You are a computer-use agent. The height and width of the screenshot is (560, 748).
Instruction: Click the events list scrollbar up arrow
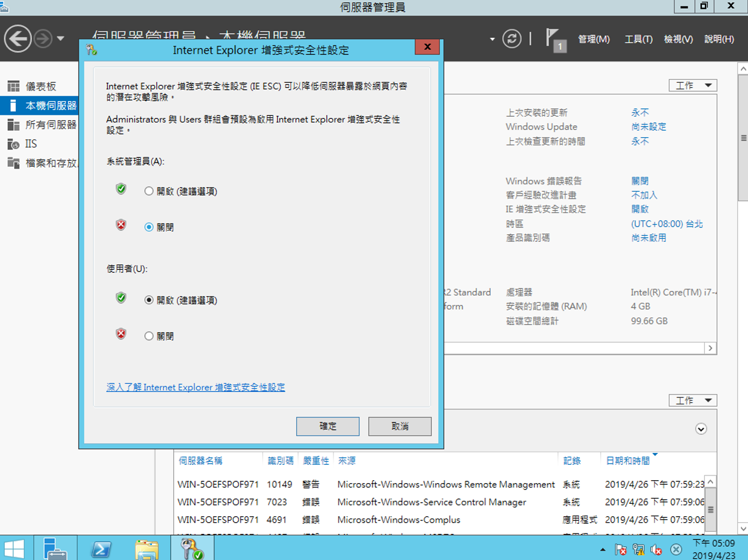click(711, 482)
